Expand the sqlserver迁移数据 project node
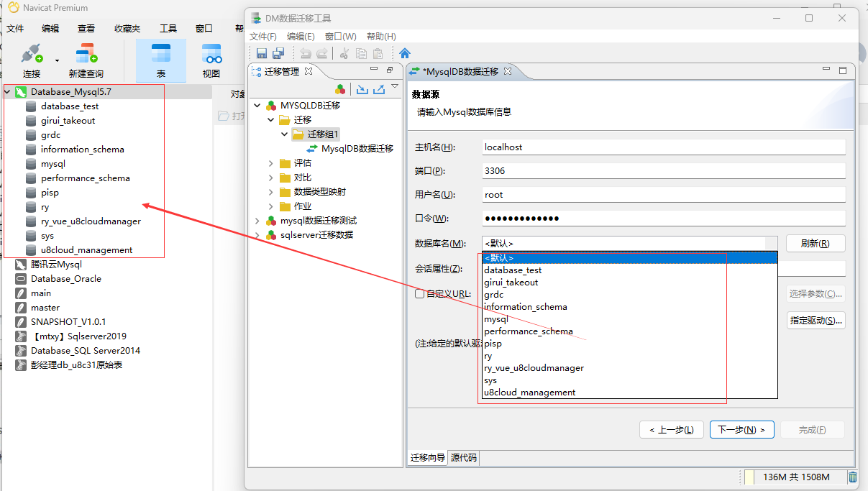Image resolution: width=868 pixels, height=491 pixels. click(x=257, y=235)
